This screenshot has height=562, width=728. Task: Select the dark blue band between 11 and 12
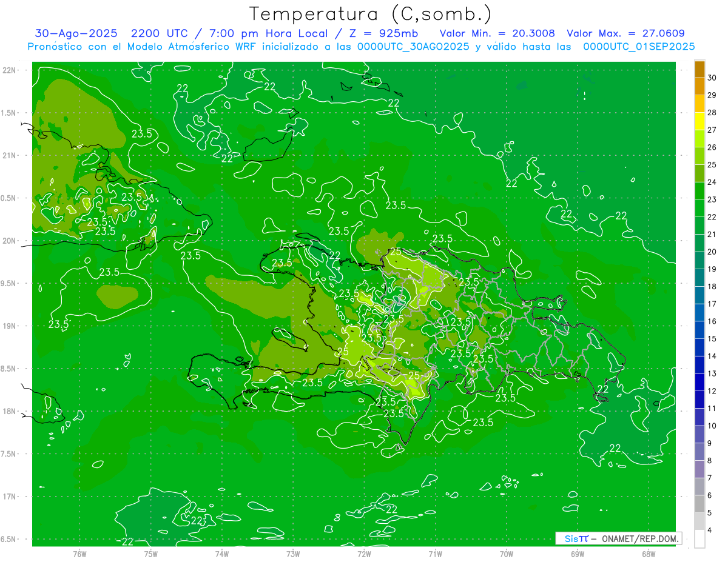pyautogui.click(x=699, y=400)
